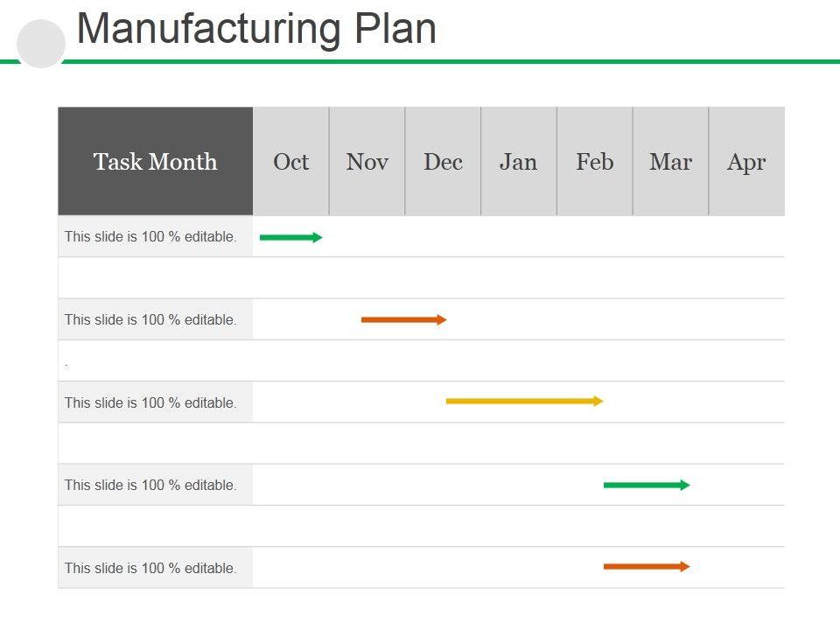
Task: Select the last task row editable label
Action: click(150, 569)
